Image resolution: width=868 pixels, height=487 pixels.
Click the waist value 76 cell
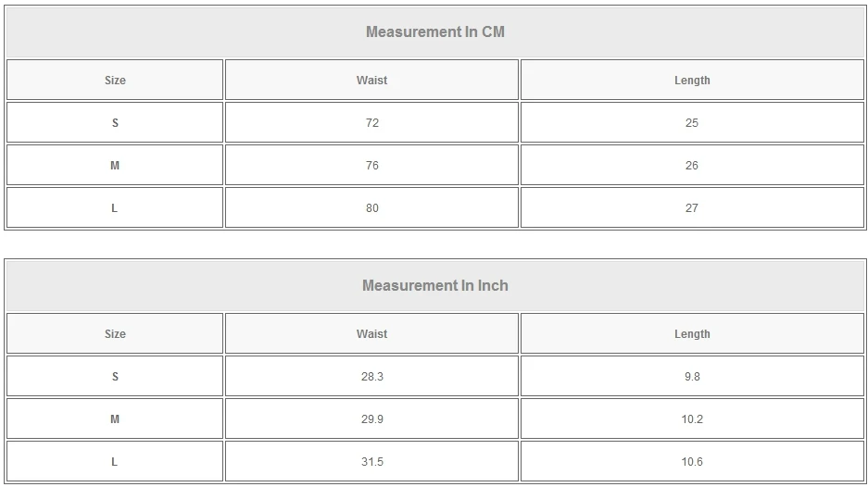[371, 166]
